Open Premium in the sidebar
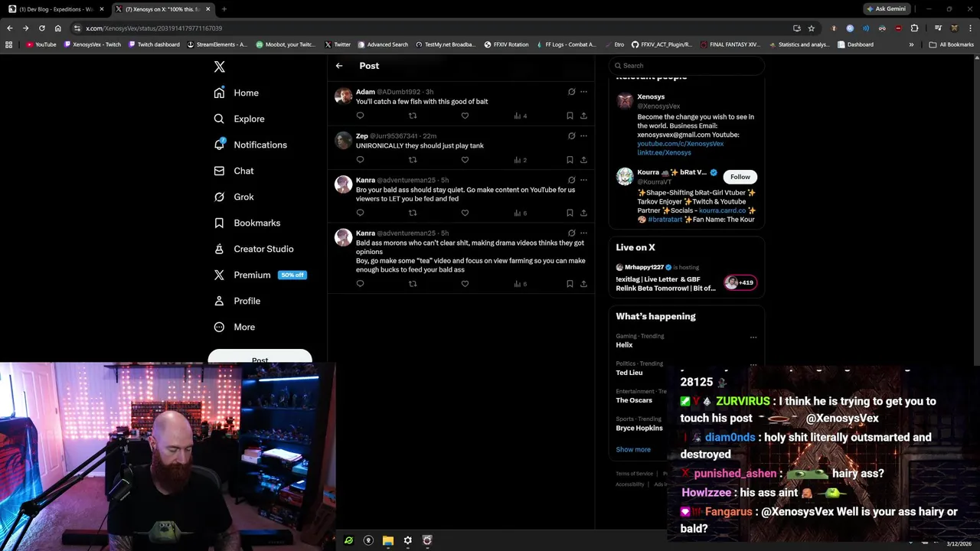The image size is (980, 551). [260, 275]
